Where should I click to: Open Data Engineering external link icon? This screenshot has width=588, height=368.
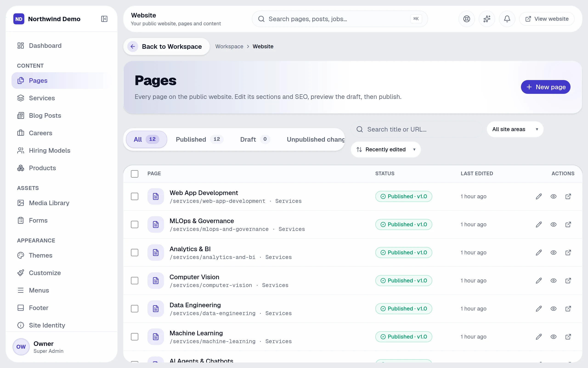(x=568, y=309)
